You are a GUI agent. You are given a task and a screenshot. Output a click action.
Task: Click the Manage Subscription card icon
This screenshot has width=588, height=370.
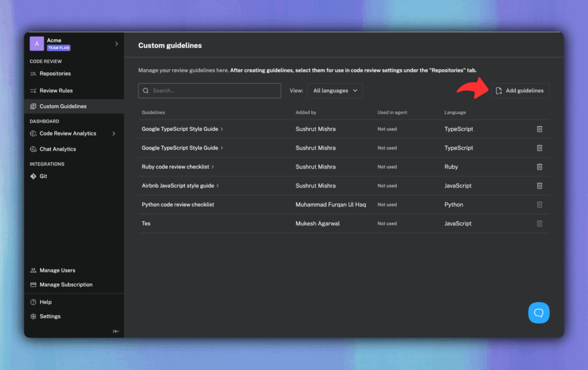[33, 285]
